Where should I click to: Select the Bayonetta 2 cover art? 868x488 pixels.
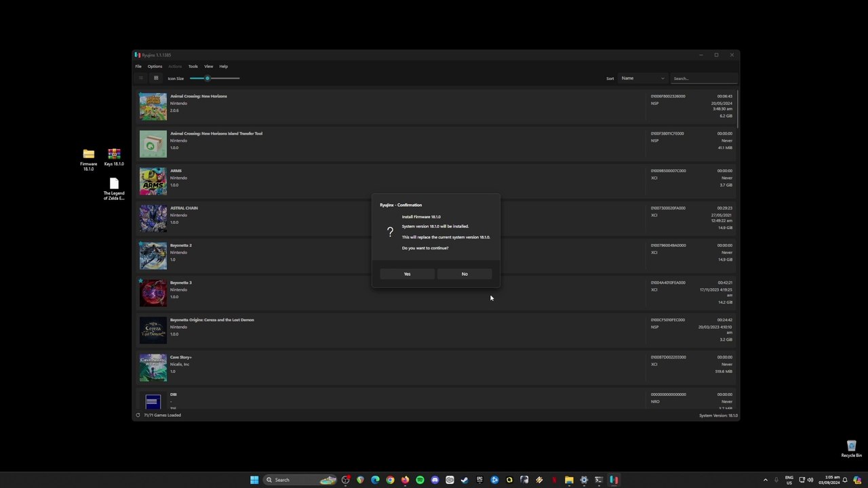[x=153, y=256]
